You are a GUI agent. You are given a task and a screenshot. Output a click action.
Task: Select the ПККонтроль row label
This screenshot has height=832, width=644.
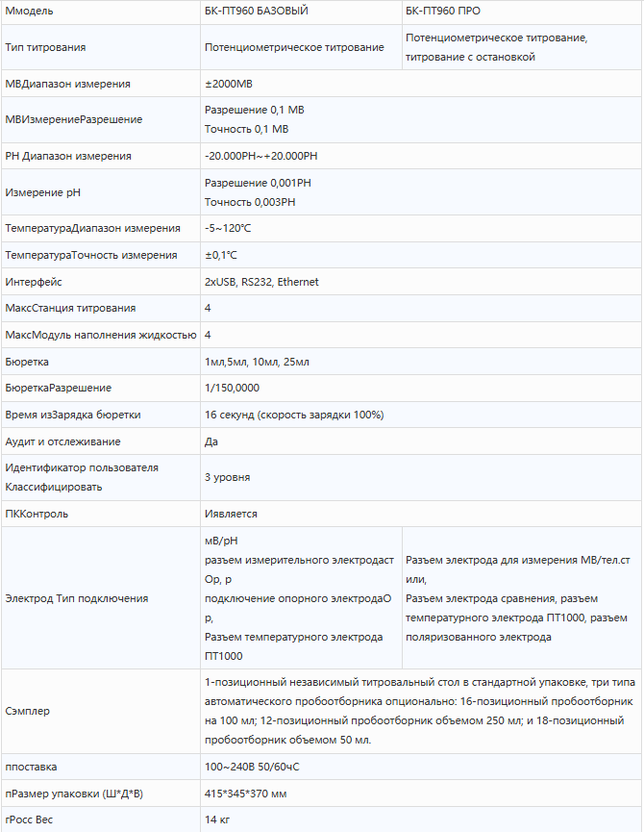tap(37, 514)
